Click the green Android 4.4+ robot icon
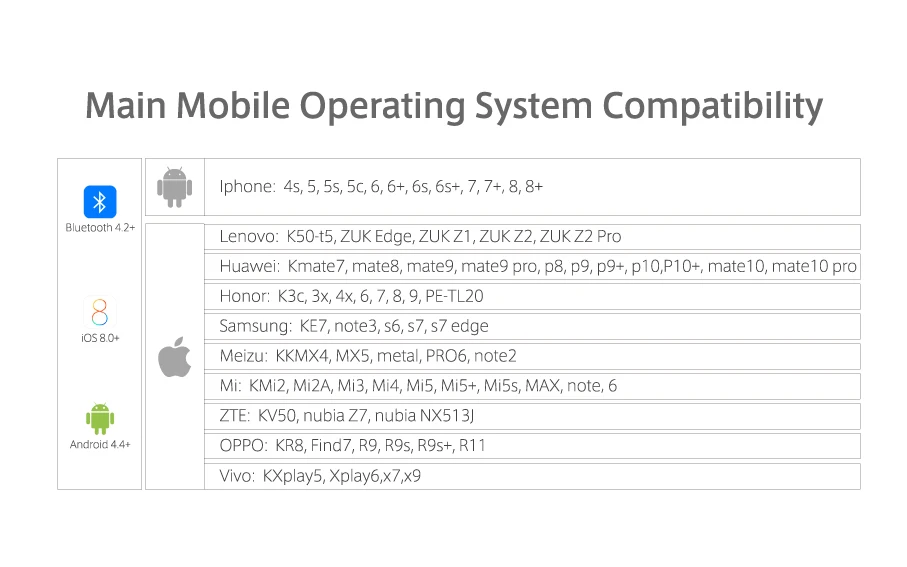Screen dimensions: 907x567 100,418
